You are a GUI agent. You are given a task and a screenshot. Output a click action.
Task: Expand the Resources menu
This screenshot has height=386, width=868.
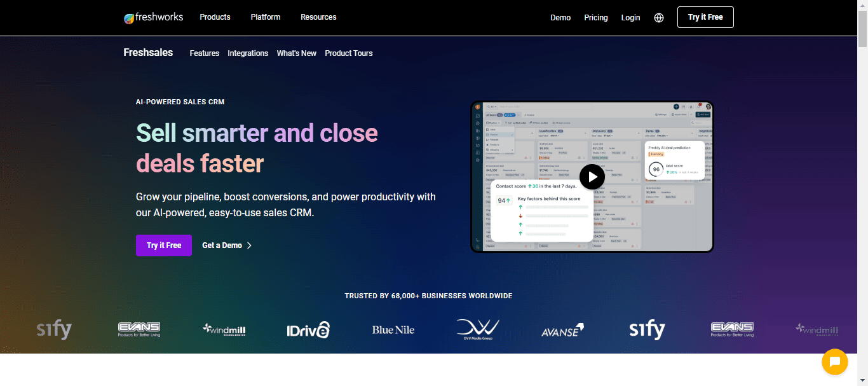tap(318, 17)
